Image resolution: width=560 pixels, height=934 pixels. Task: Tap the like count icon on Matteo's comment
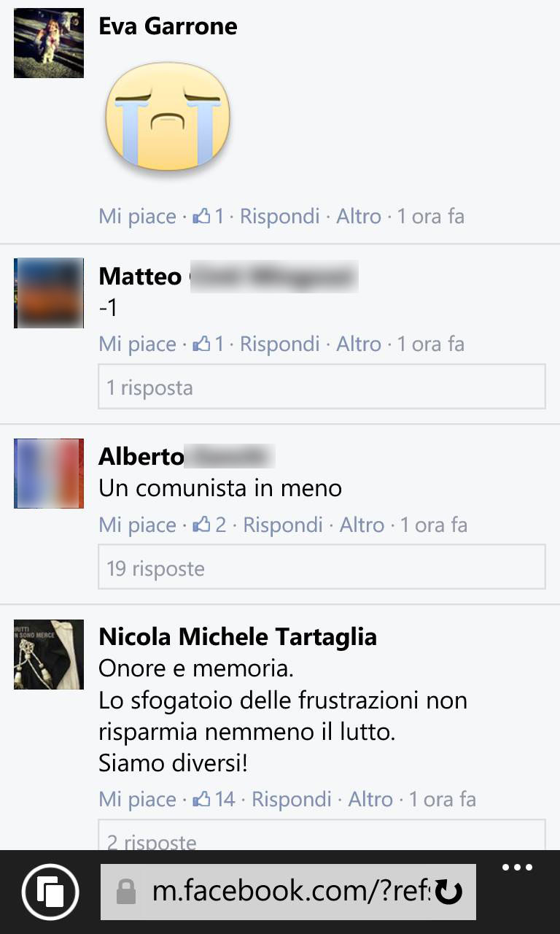(202, 344)
